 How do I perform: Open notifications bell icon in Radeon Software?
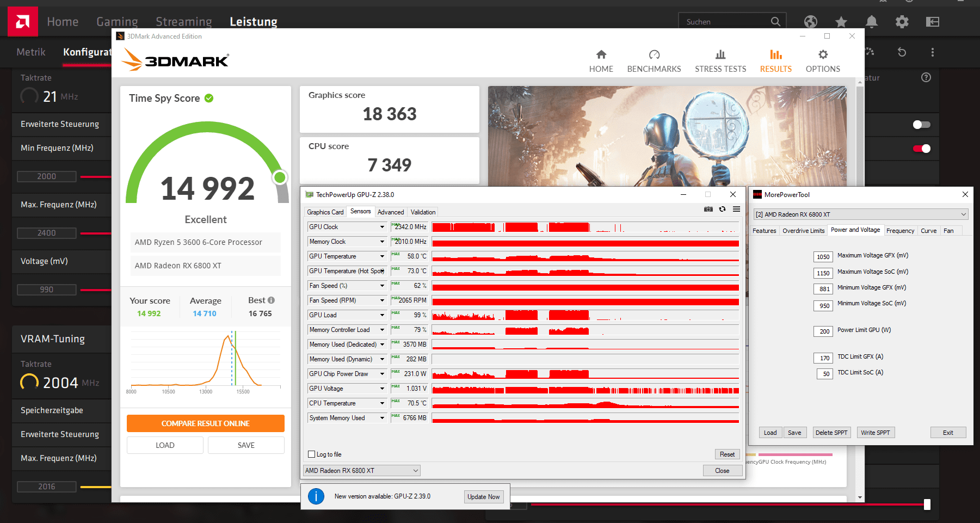872,22
